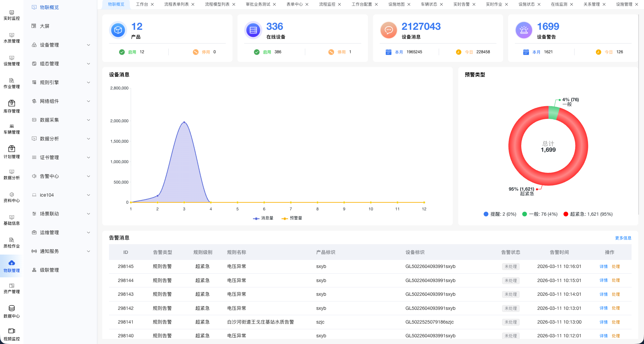The width and height of the screenshot is (644, 344).
Task: Open the 视频监控 sidebar icon
Action: [11, 334]
